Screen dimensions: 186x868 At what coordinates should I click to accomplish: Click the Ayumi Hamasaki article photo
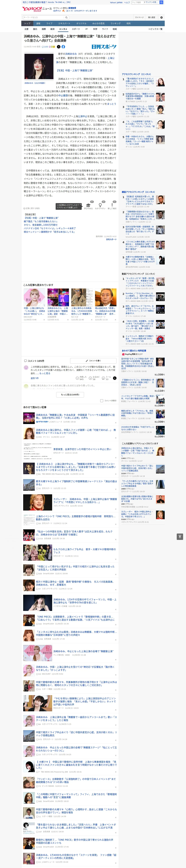(x=39, y=66)
